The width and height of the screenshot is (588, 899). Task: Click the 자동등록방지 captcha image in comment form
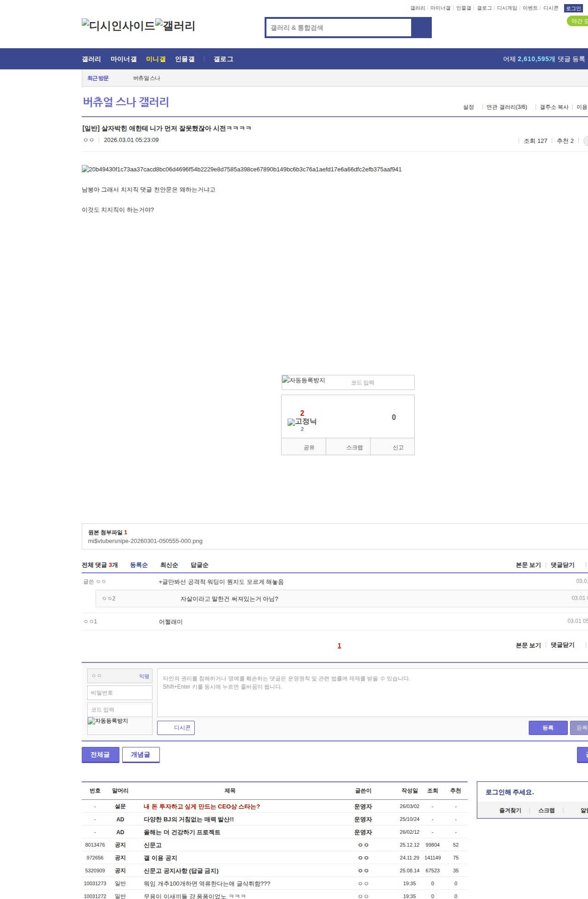click(x=108, y=721)
